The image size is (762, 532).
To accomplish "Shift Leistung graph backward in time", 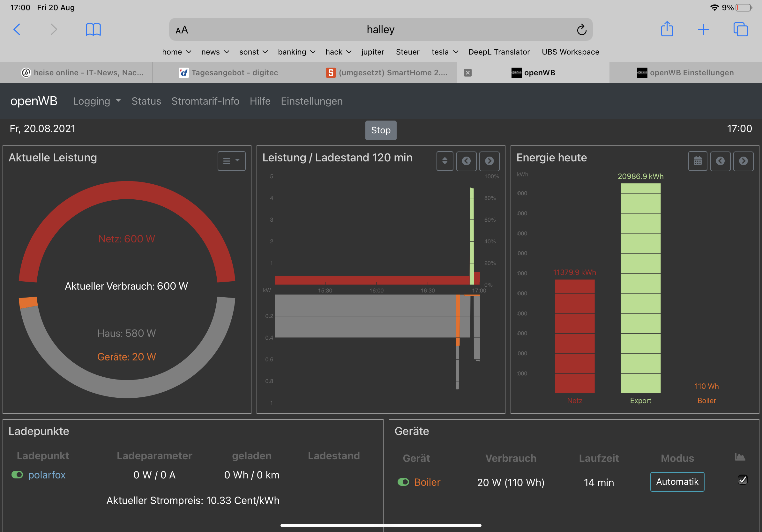I will coord(466,161).
